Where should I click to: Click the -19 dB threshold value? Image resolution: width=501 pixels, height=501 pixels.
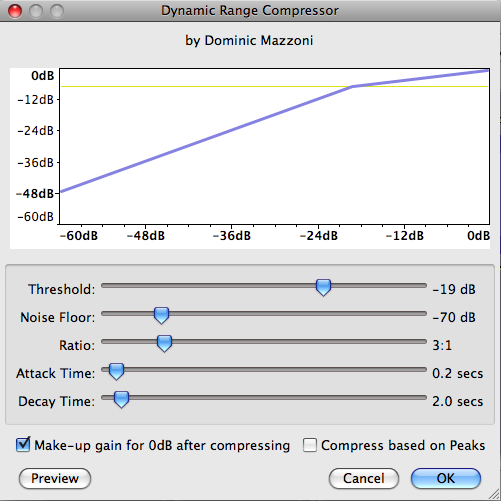click(x=454, y=289)
